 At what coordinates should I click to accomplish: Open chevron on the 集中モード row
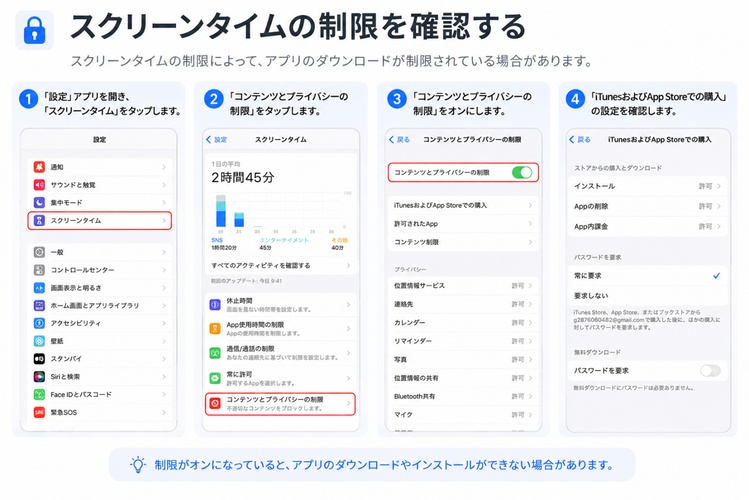164,202
